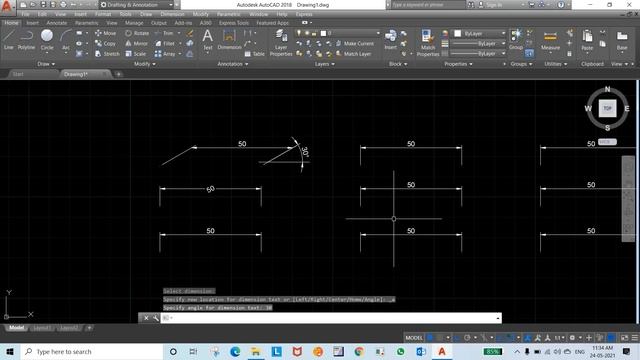Viewport: 640px width, 360px height.
Task: Toggle clean screen in status bar
Action: click(624, 338)
